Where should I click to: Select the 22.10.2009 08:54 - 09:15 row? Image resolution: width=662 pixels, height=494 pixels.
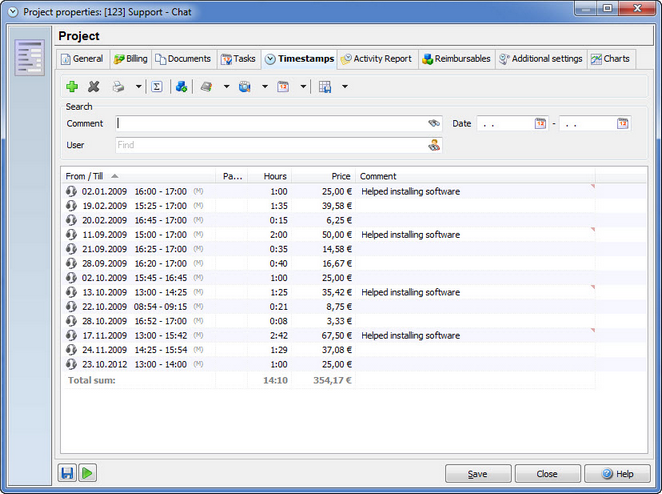tap(354, 307)
